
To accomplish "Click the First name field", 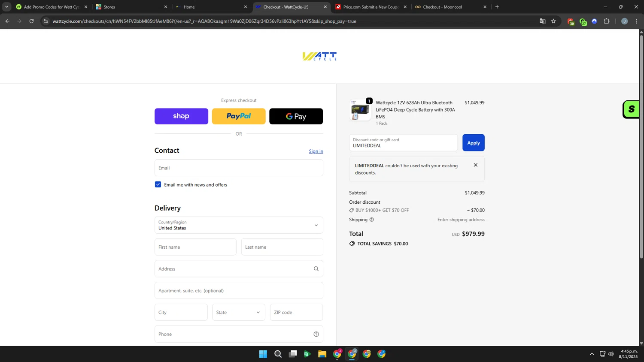I will point(195,247).
